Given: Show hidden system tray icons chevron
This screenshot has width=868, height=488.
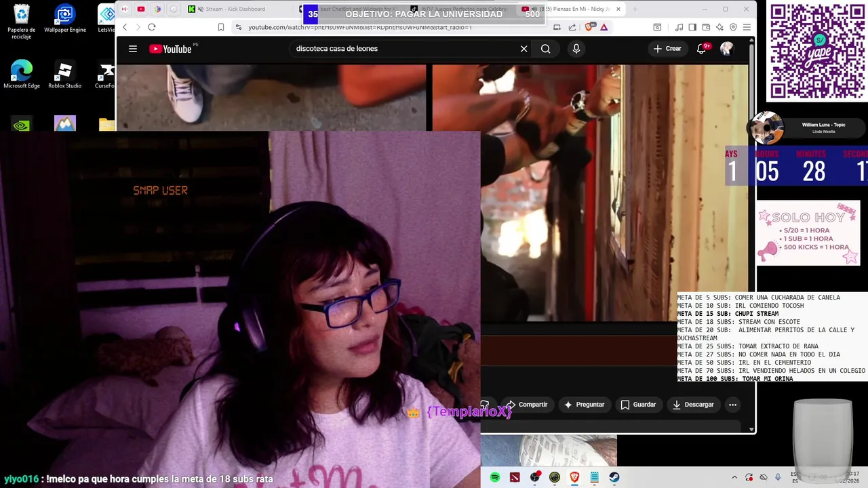Looking at the screenshot, I should point(734,477).
